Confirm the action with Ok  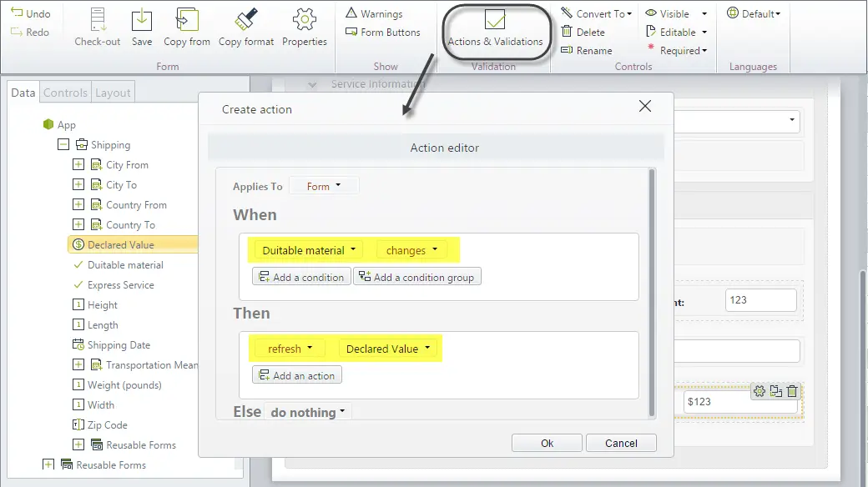(547, 443)
